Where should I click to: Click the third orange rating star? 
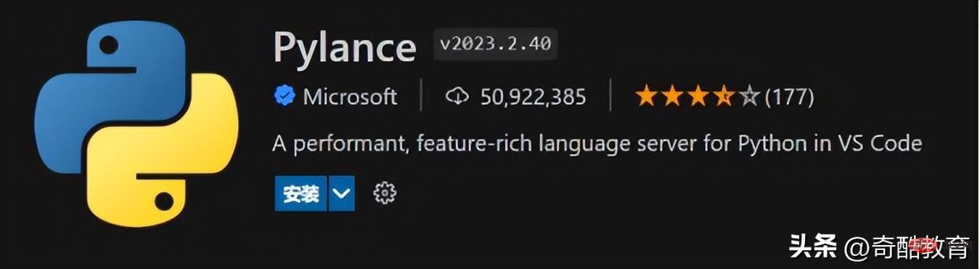point(698,96)
